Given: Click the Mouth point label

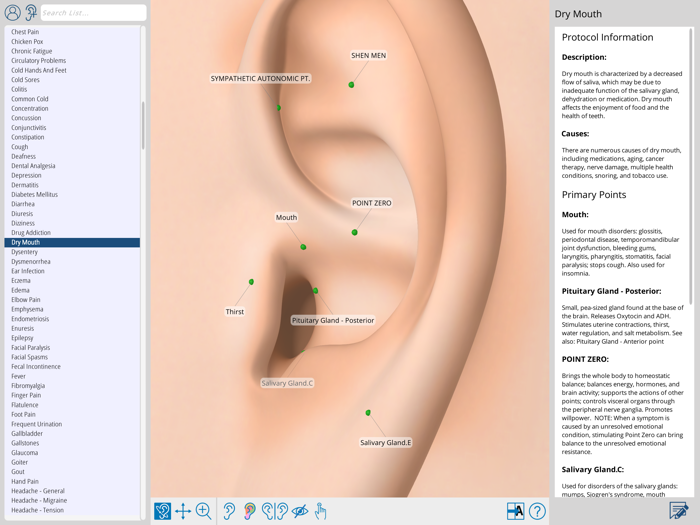Looking at the screenshot, I should [286, 217].
